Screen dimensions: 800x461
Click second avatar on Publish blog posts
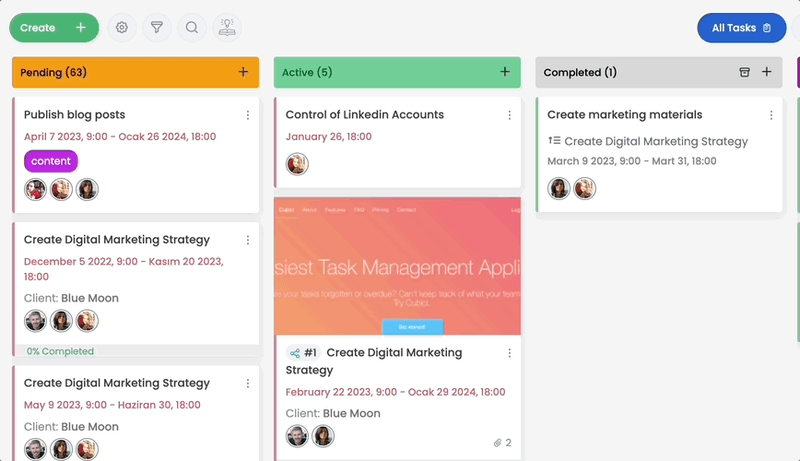[x=61, y=190]
